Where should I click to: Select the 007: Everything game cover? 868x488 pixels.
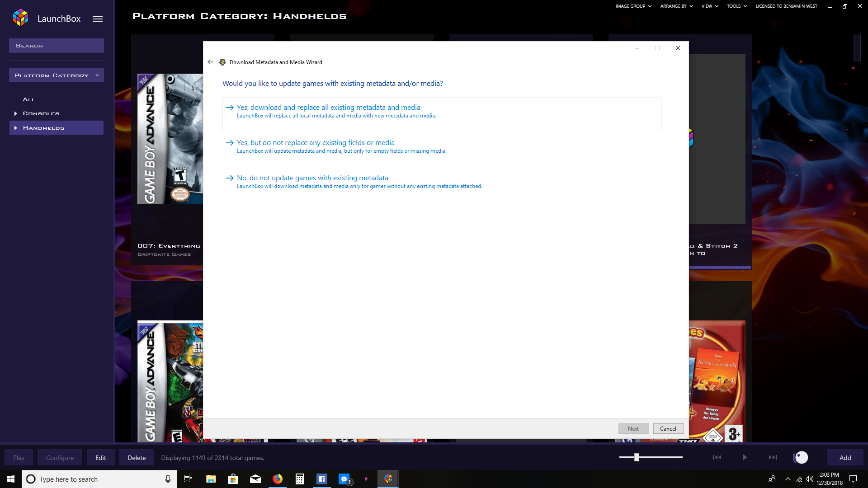point(170,139)
